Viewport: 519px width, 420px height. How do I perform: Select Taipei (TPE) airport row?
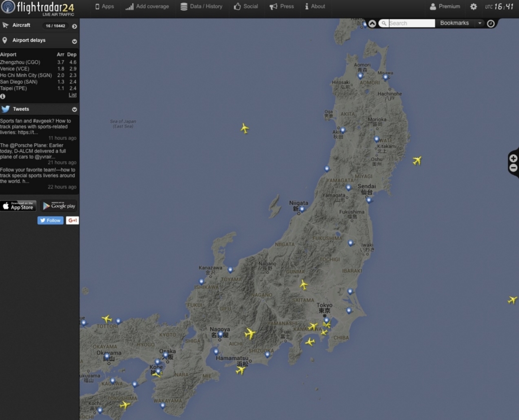38,88
